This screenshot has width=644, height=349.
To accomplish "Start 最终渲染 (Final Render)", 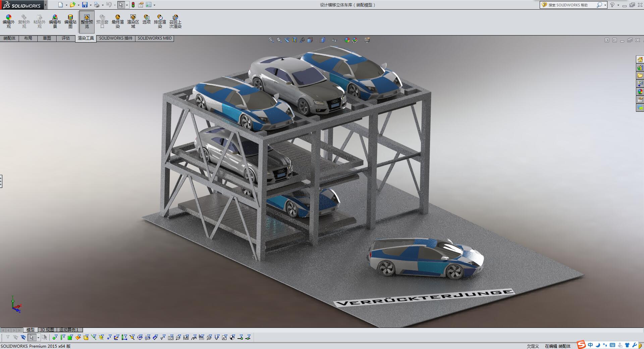I will tap(118, 21).
